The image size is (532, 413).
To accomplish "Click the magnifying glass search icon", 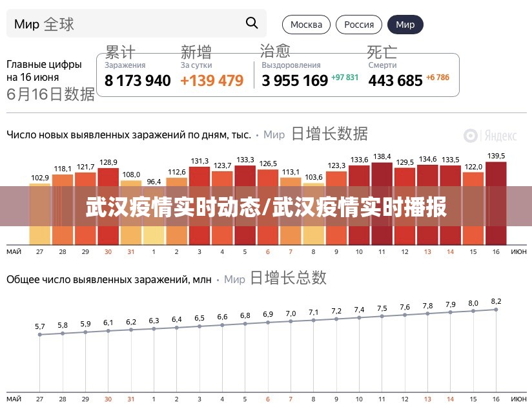I will click(x=252, y=23).
